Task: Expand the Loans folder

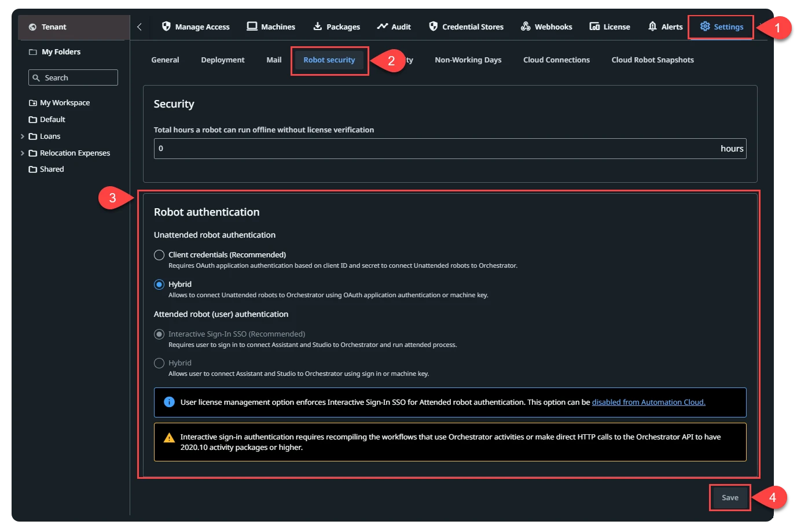Action: coord(23,136)
